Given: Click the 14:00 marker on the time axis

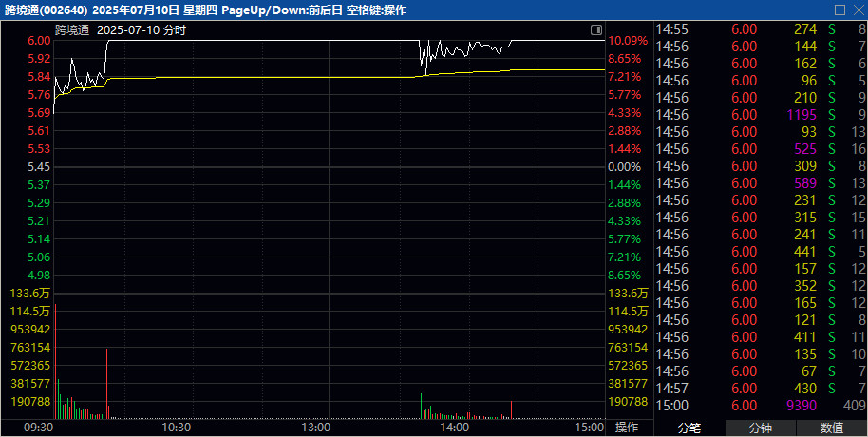Looking at the screenshot, I should point(455,427).
